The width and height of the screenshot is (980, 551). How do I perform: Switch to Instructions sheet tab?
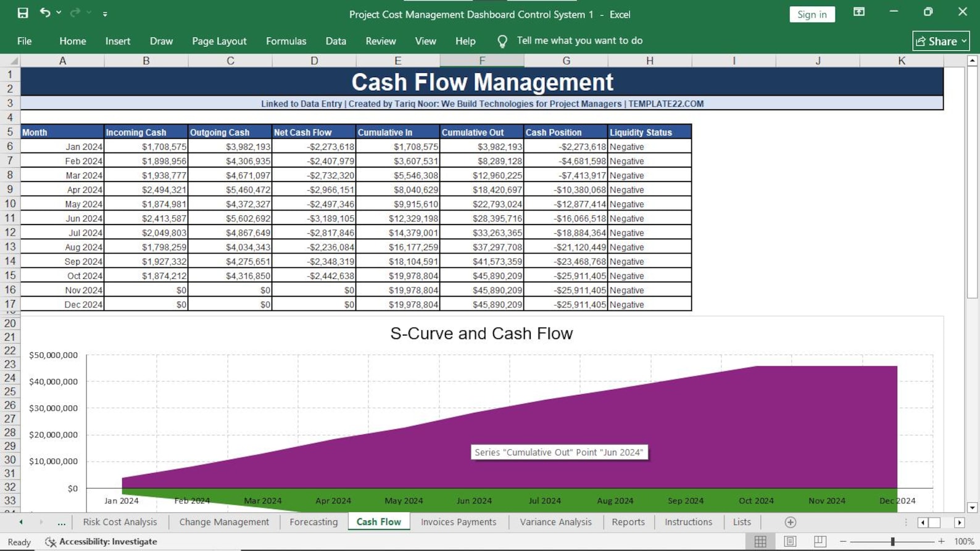[x=688, y=522]
